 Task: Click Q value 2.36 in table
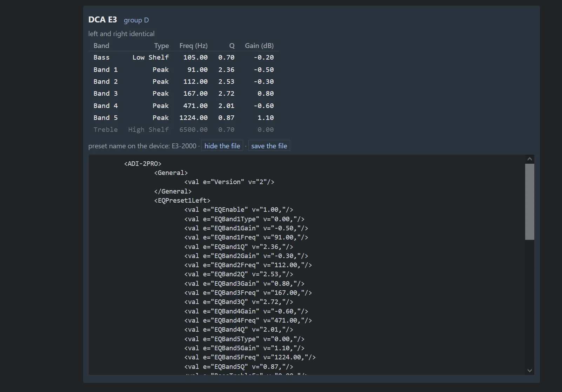tap(226, 70)
